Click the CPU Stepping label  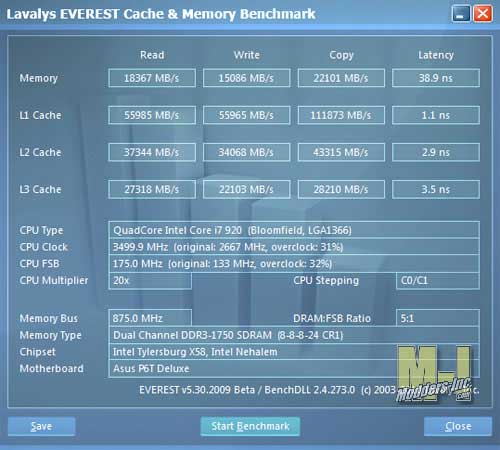tap(326, 281)
